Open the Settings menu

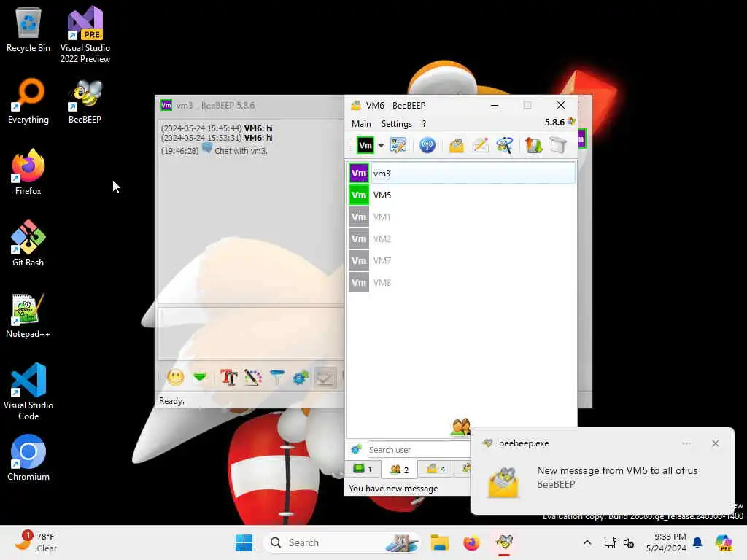(396, 124)
